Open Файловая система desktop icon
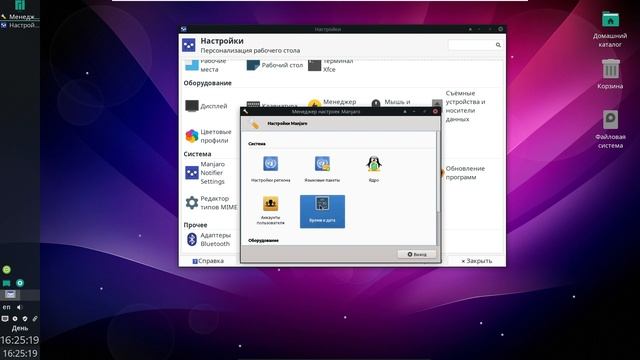 coord(610,129)
